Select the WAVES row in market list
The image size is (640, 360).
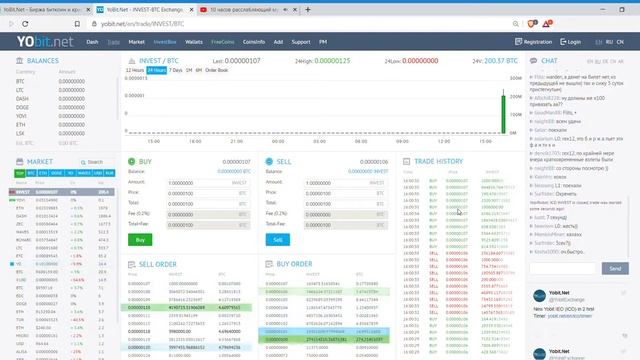[62, 232]
